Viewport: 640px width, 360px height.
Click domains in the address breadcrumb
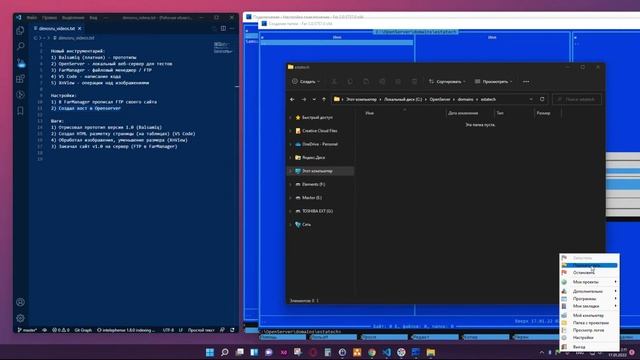[x=465, y=99]
